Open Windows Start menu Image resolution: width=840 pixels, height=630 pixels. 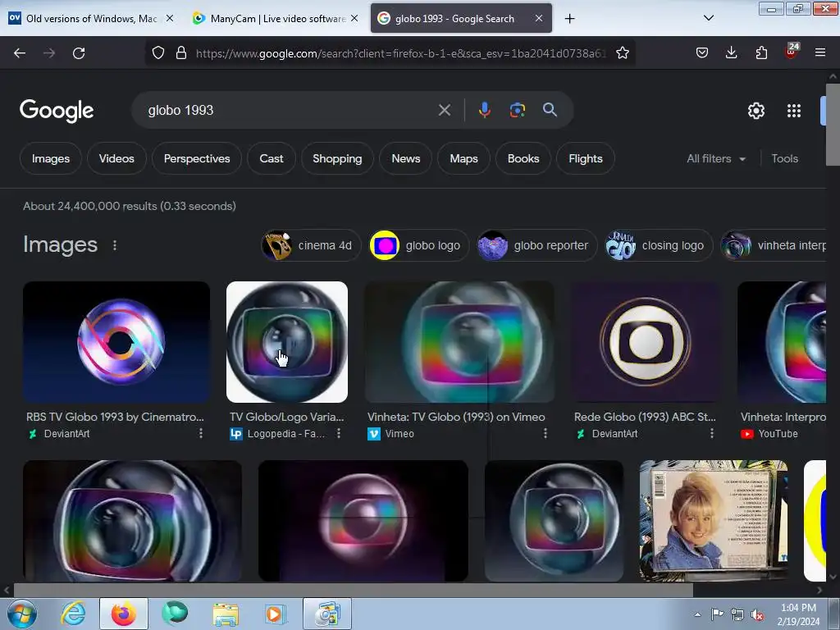tap(21, 614)
